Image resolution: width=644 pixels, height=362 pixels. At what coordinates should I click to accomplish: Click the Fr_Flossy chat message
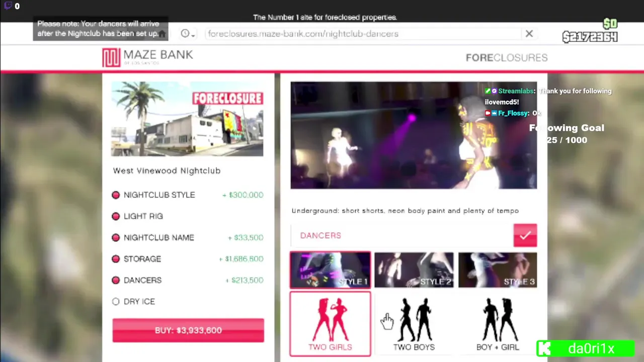(x=513, y=113)
